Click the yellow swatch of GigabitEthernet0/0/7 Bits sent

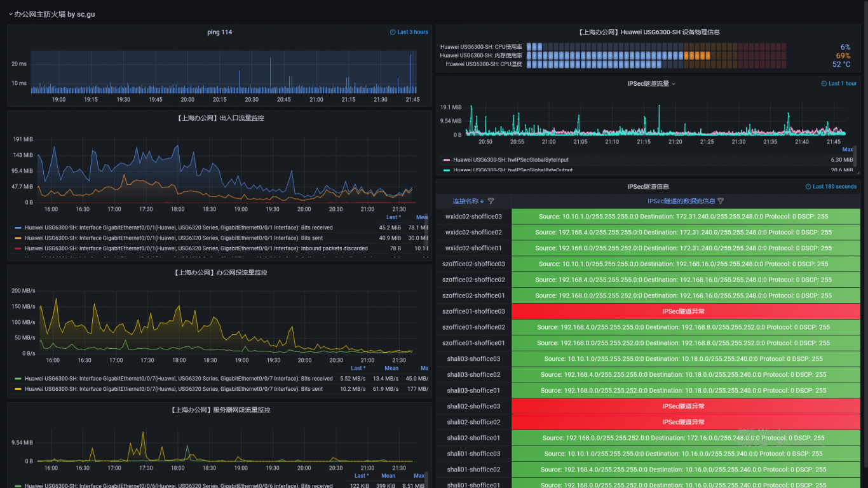(x=18, y=389)
